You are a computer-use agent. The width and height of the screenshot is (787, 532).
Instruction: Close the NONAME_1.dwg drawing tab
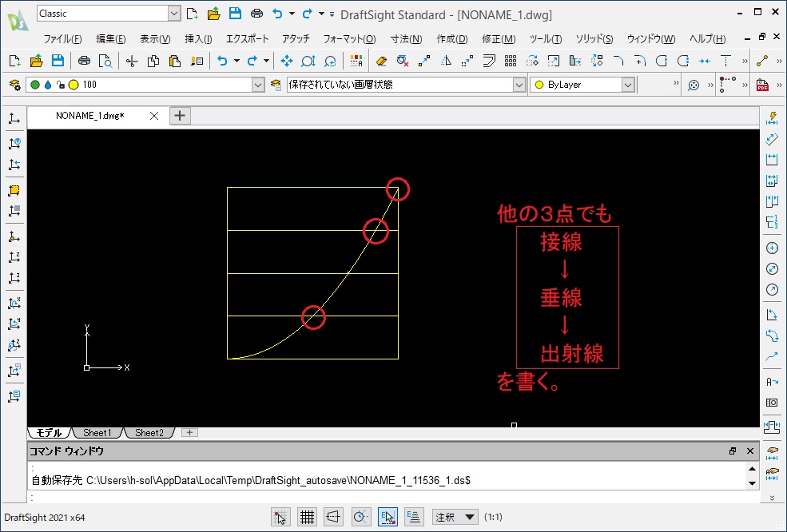pyautogui.click(x=154, y=116)
